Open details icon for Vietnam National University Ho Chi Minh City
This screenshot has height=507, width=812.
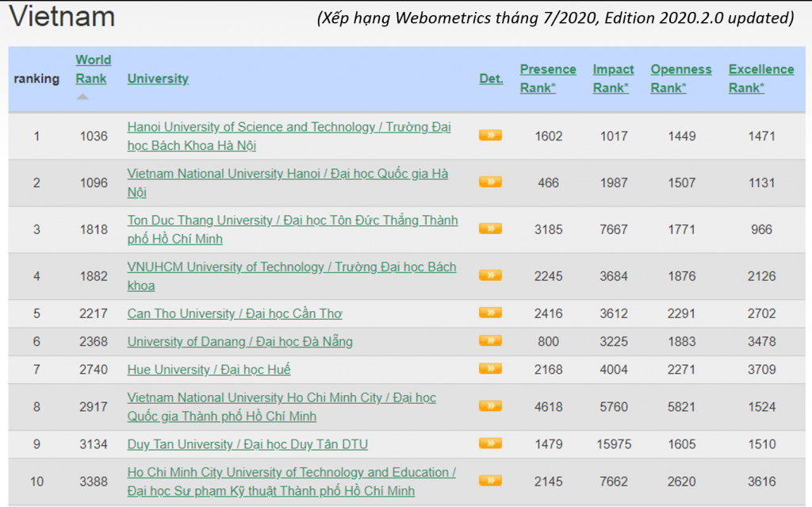[490, 406]
